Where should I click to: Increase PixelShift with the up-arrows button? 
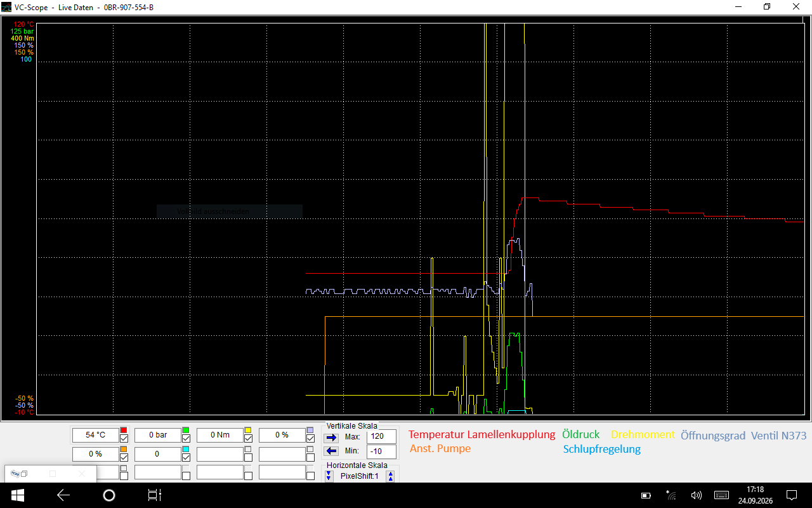point(391,476)
